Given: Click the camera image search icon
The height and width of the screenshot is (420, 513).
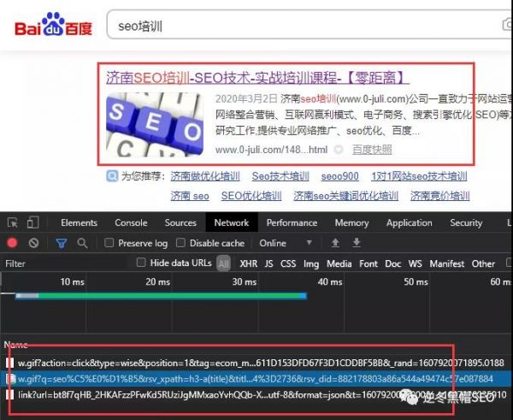Looking at the screenshot, I should tap(504, 27).
